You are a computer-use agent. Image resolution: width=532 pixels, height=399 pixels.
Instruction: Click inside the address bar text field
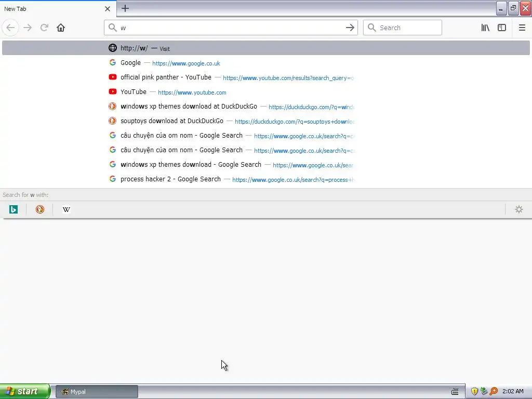pos(231,28)
